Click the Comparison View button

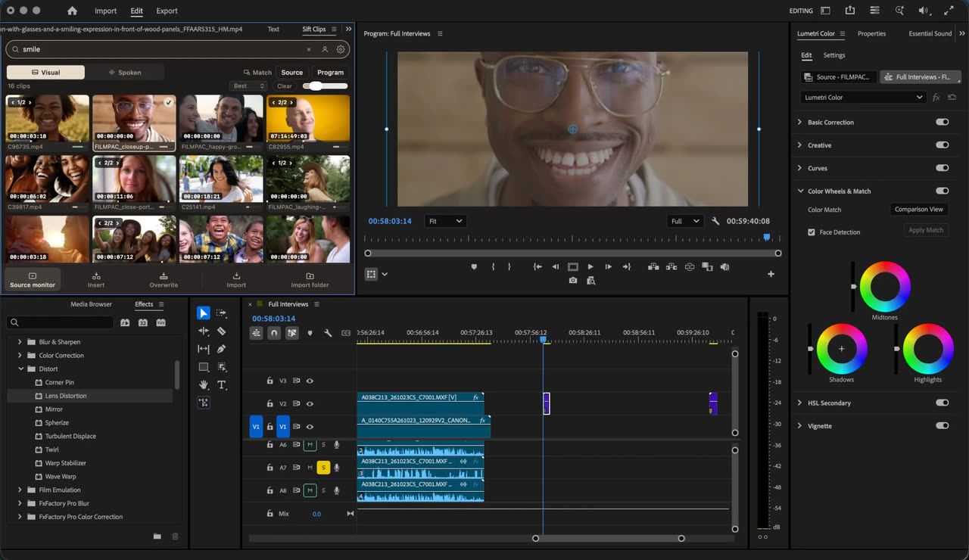point(919,210)
